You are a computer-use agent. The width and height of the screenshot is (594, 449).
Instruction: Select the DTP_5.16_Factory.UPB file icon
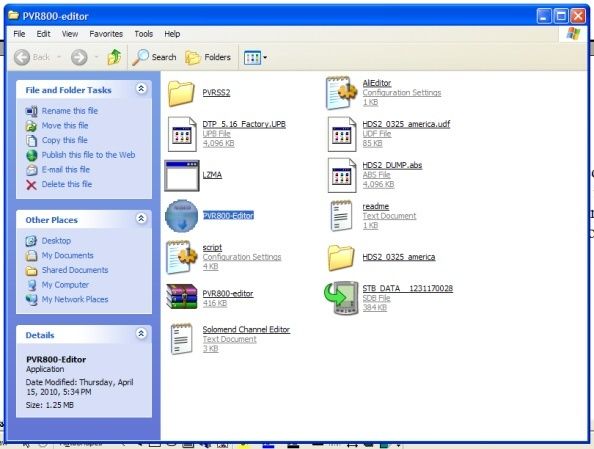click(x=182, y=134)
